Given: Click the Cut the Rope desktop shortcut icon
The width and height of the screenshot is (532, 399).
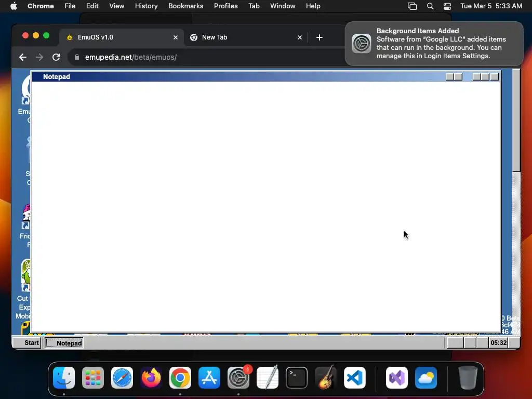Looking at the screenshot, I should coord(25,275).
